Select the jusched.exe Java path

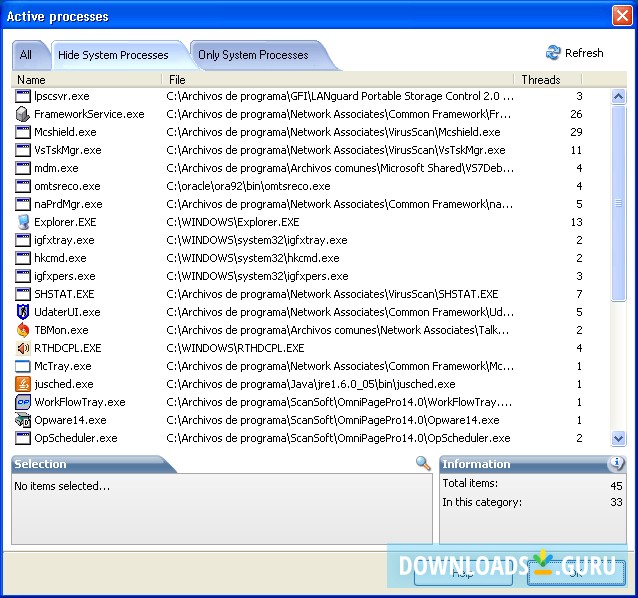coord(310,384)
